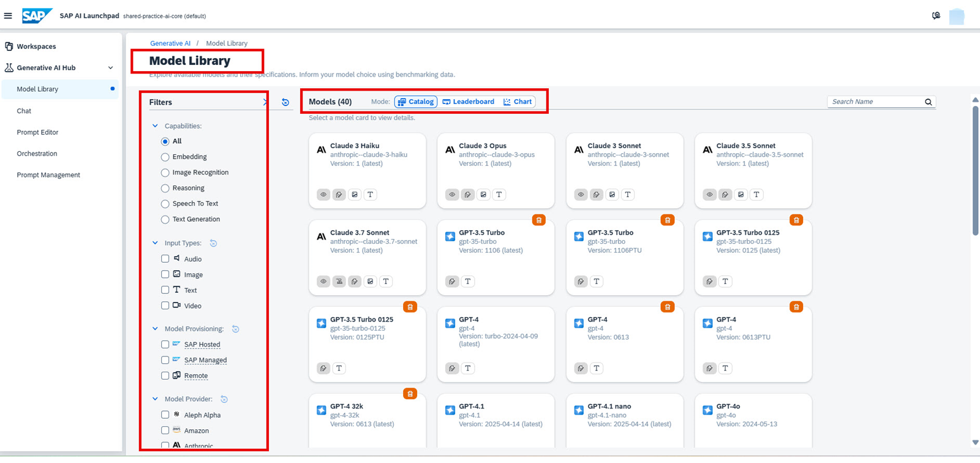Click the scrollbar down arrow

click(975, 443)
